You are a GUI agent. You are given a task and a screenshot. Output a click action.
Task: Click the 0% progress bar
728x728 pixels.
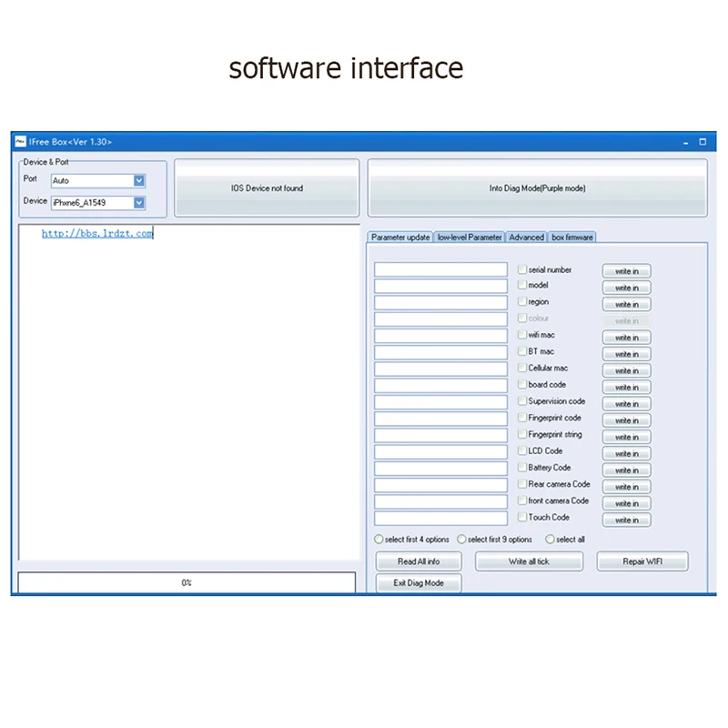pyautogui.click(x=187, y=582)
